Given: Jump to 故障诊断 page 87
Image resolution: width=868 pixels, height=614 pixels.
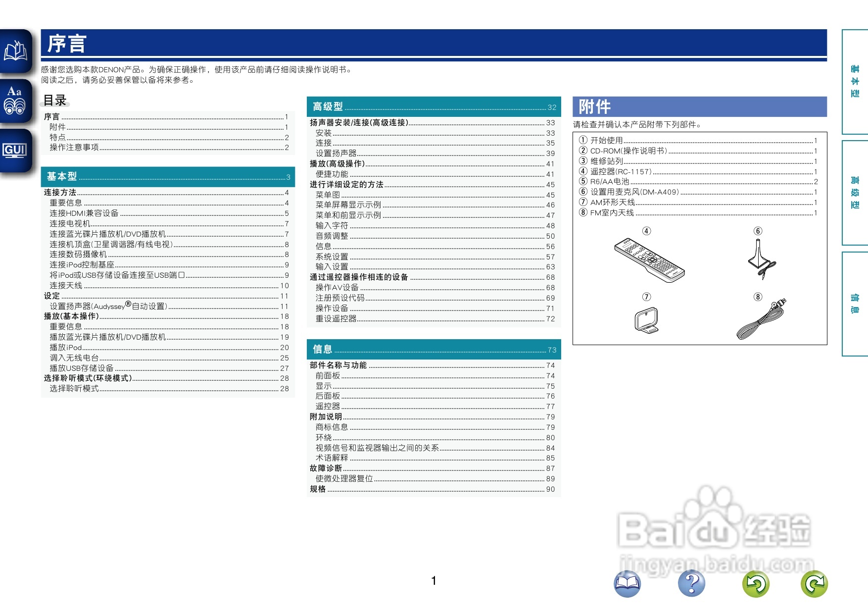Looking at the screenshot, I should pyautogui.click(x=433, y=468).
